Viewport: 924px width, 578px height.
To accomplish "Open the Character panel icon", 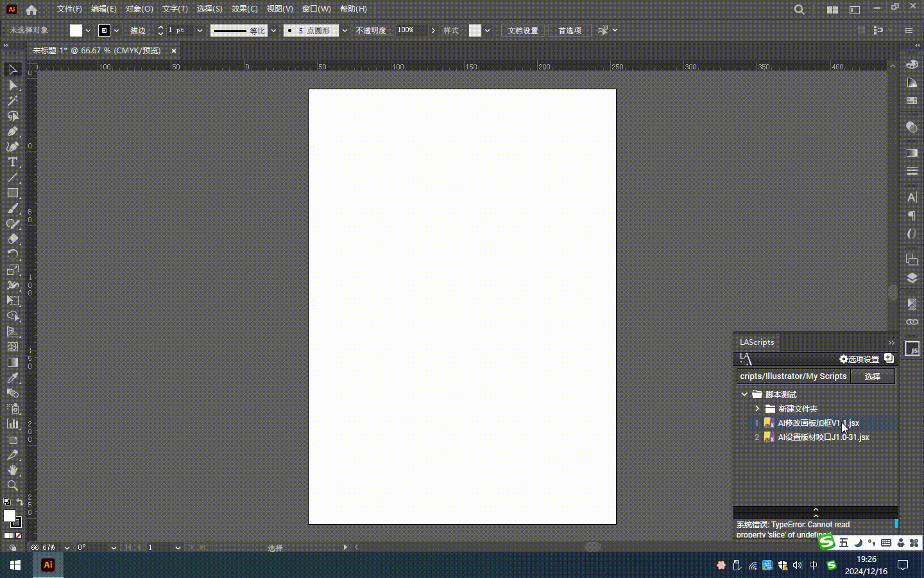I will click(912, 197).
